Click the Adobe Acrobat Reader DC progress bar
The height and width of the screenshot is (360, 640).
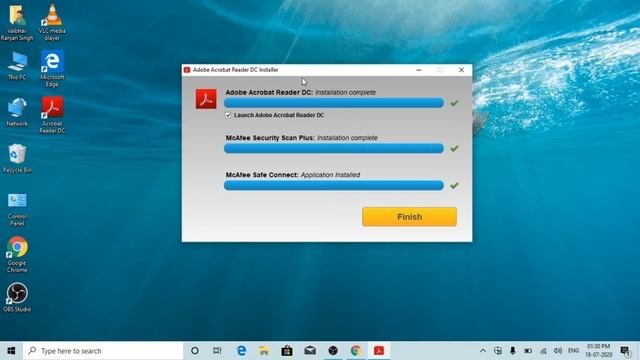[x=334, y=103]
